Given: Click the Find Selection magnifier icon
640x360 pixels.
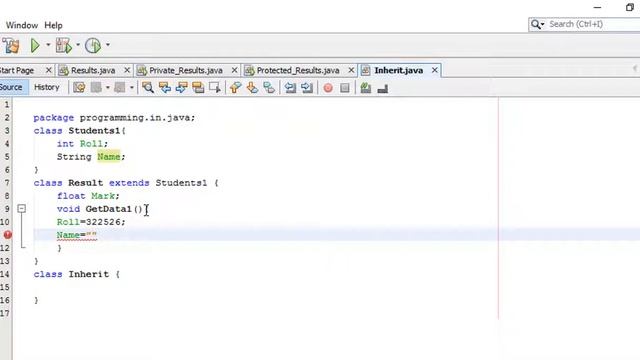Looking at the screenshot, I should (148, 88).
